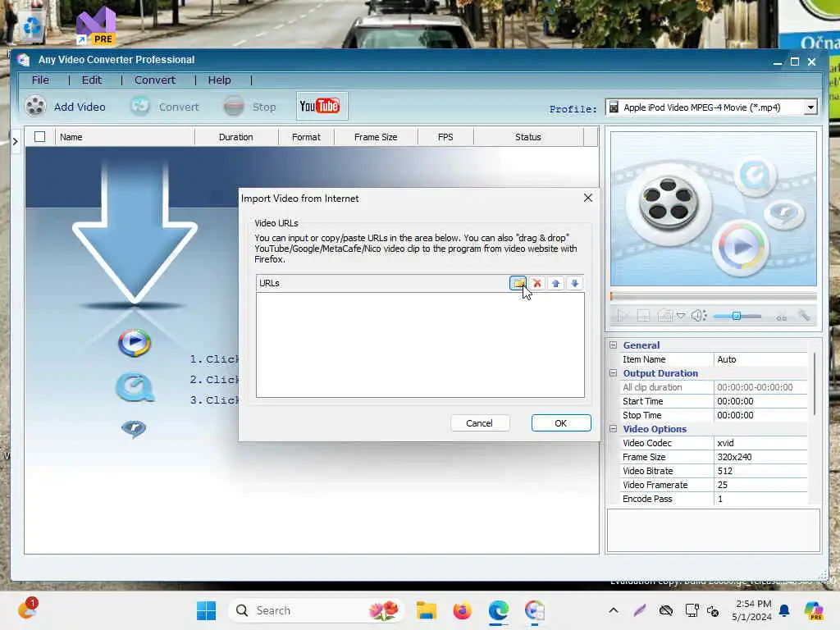Click the Format column header

[306, 137]
